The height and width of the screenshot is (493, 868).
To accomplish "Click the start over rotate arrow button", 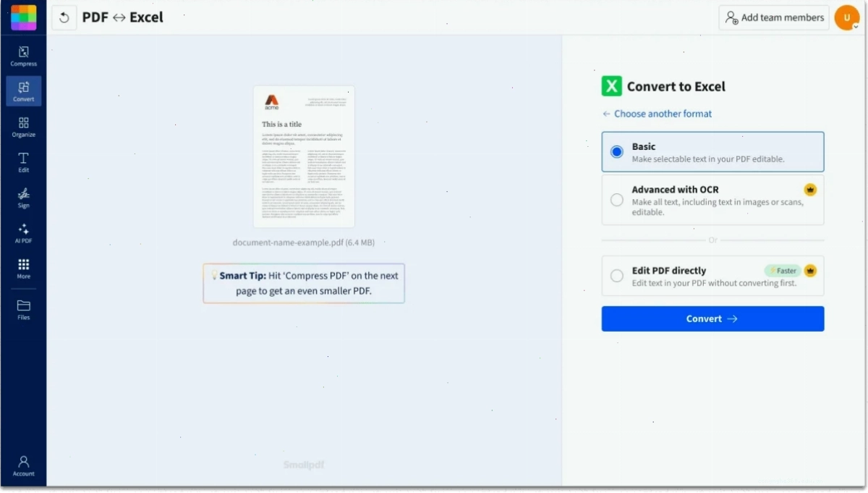I will coord(64,17).
